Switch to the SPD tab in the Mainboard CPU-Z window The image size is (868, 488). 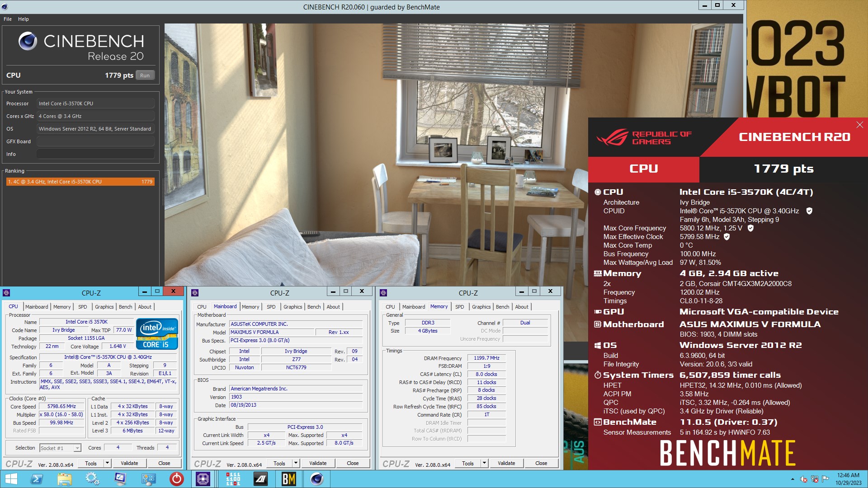[271, 307]
